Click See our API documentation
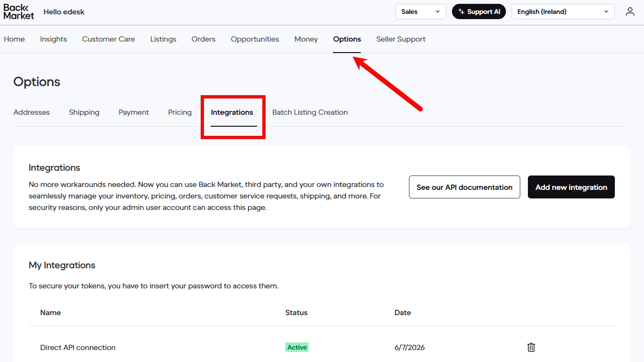Viewport: 644px width, 362px height. point(464,187)
